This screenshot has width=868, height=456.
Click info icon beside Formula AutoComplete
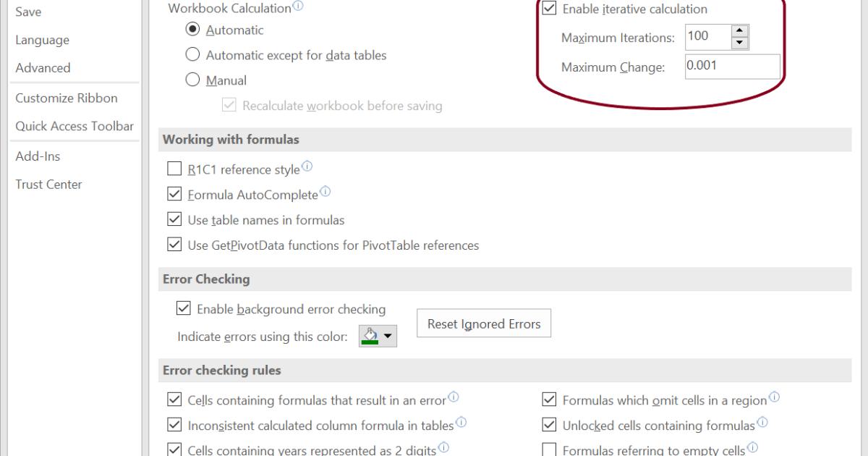(x=325, y=193)
